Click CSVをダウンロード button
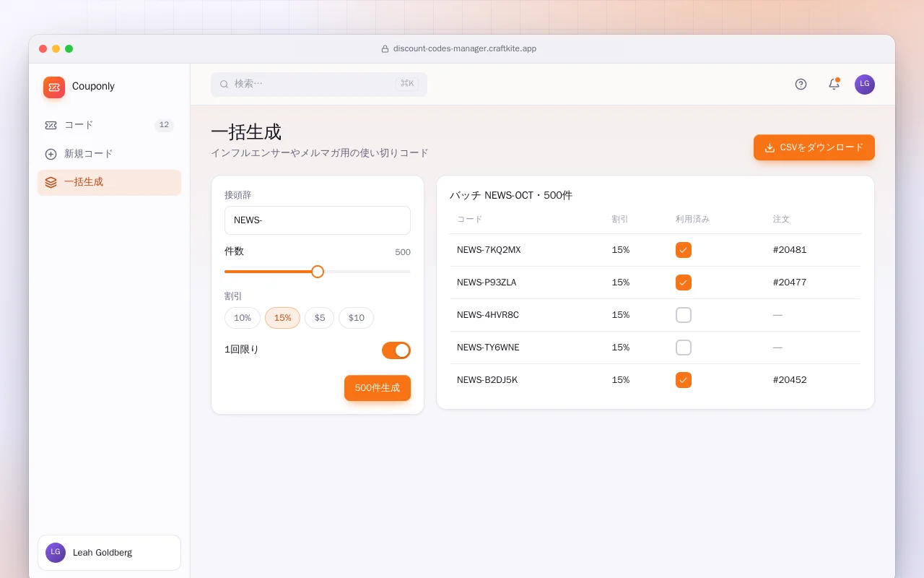The width and height of the screenshot is (924, 578). coord(814,147)
